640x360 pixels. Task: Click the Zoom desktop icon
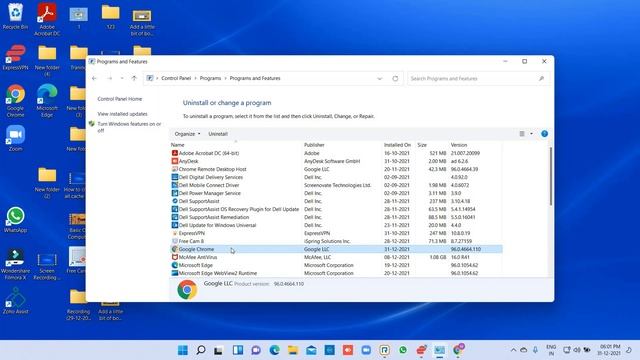click(x=16, y=138)
